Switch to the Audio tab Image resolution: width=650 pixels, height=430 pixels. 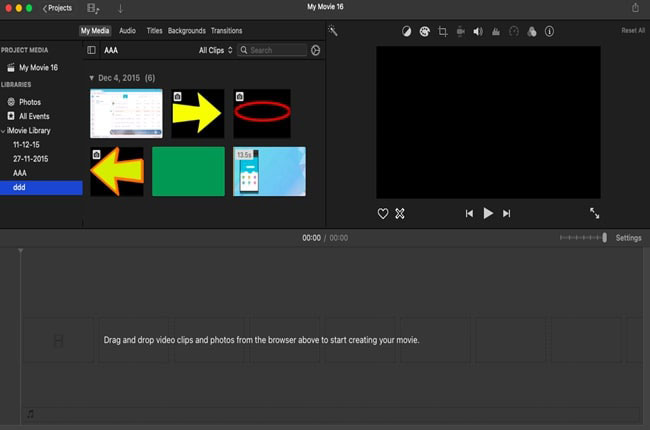click(127, 31)
